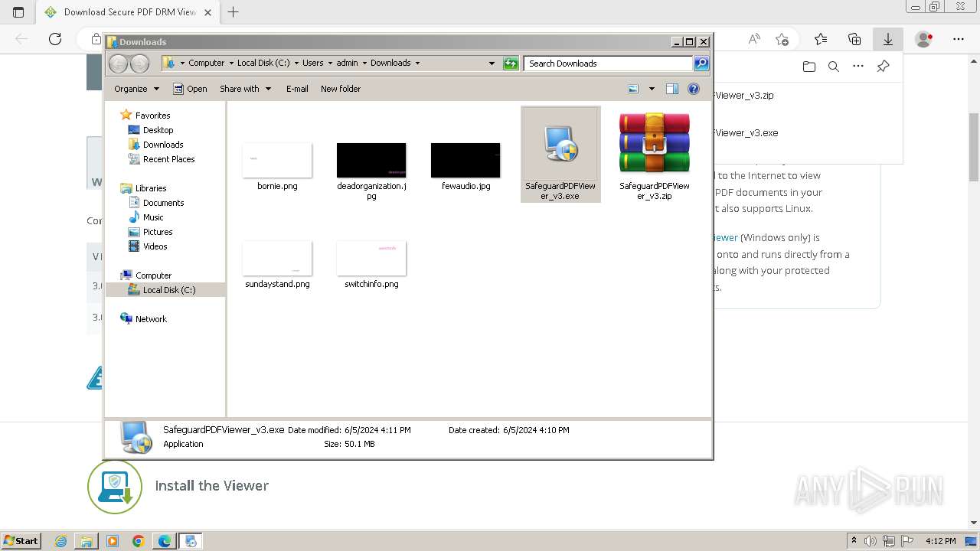Toggle the preview pane
This screenshot has width=980, height=551.
click(x=672, y=89)
